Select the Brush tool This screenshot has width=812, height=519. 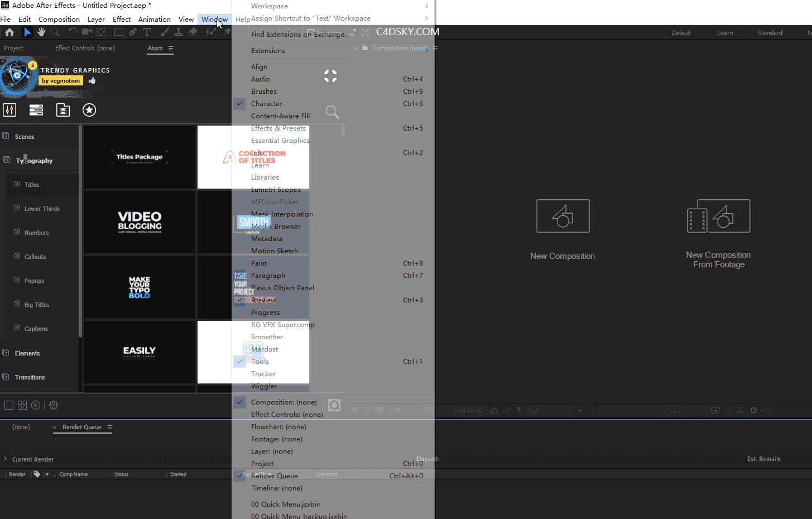point(165,32)
